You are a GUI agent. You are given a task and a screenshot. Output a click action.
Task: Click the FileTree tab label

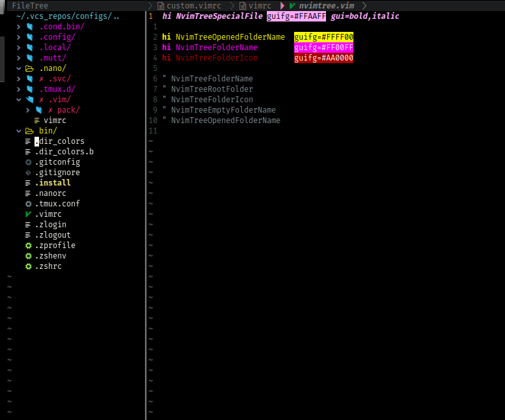(30, 5)
